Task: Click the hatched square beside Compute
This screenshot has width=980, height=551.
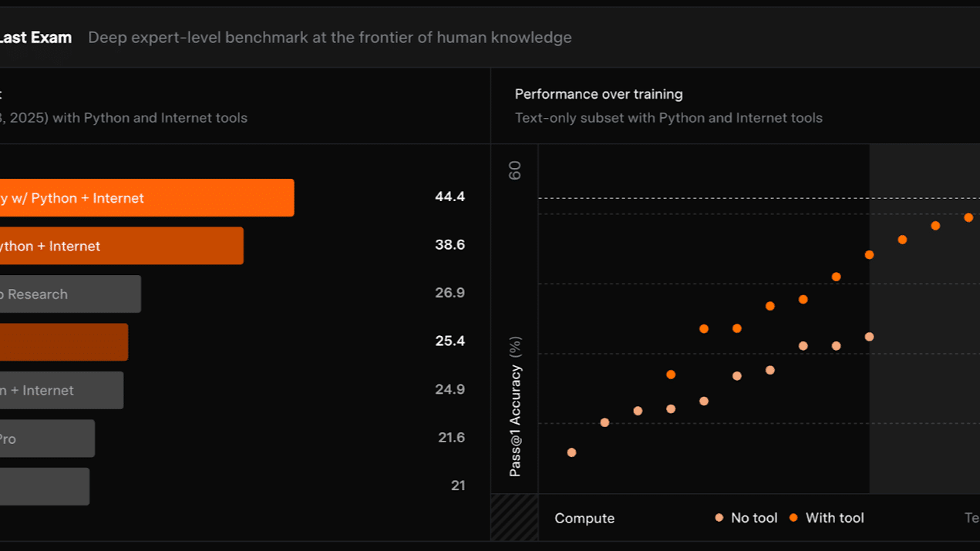Action: point(514,517)
